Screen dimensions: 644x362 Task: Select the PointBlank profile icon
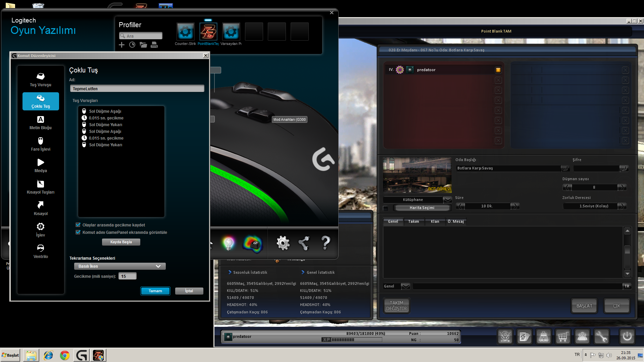pyautogui.click(x=208, y=32)
